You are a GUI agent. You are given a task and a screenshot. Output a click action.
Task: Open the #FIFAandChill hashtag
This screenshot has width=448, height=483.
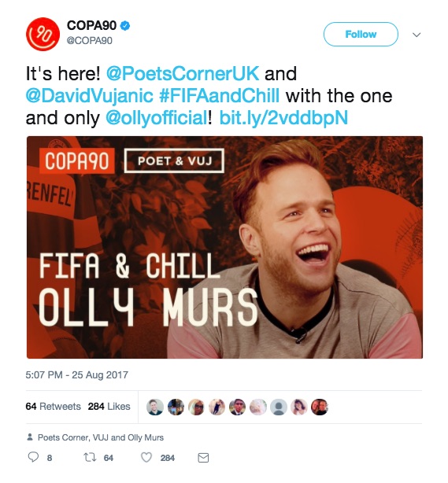(x=219, y=96)
